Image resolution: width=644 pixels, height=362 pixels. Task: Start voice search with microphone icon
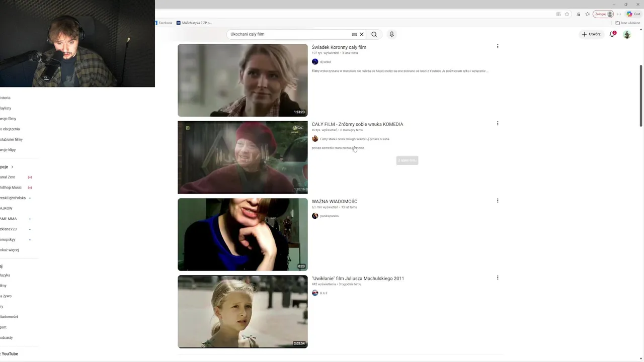coord(391,34)
